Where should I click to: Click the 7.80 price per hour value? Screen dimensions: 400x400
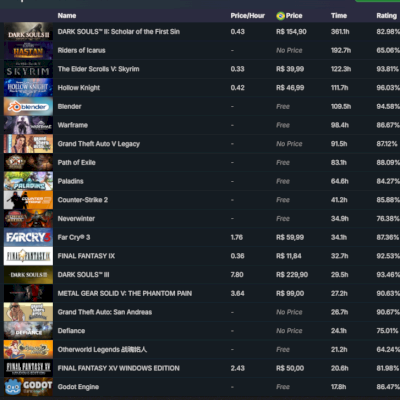tap(237, 274)
